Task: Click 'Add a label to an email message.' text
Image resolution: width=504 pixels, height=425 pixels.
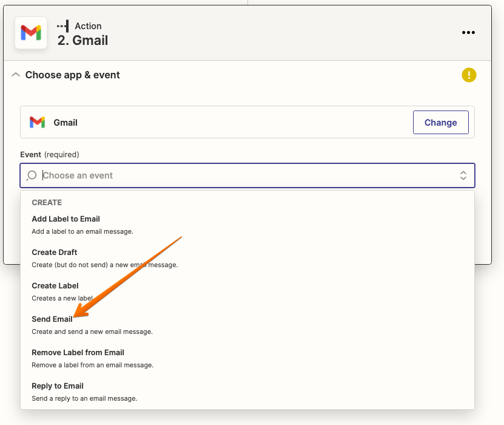Action: click(82, 231)
